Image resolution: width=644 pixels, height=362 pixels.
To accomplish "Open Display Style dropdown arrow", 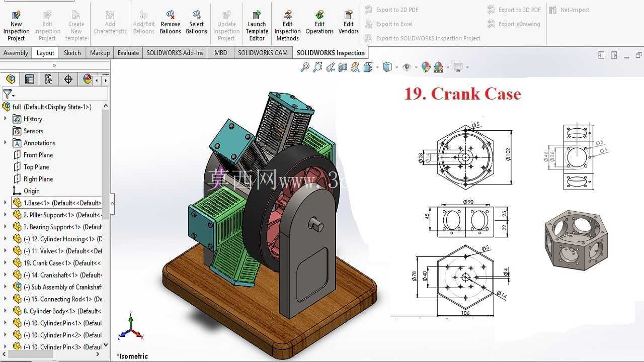I will 396,67.
